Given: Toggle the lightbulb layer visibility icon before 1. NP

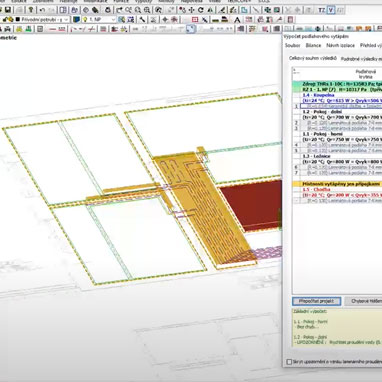Looking at the screenshot, I should [x=85, y=20].
